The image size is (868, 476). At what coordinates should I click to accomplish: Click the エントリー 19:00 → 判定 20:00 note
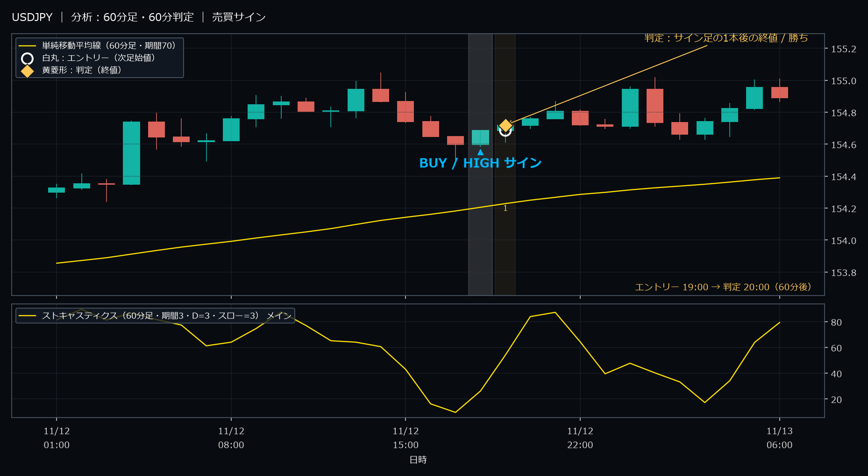[x=723, y=287]
